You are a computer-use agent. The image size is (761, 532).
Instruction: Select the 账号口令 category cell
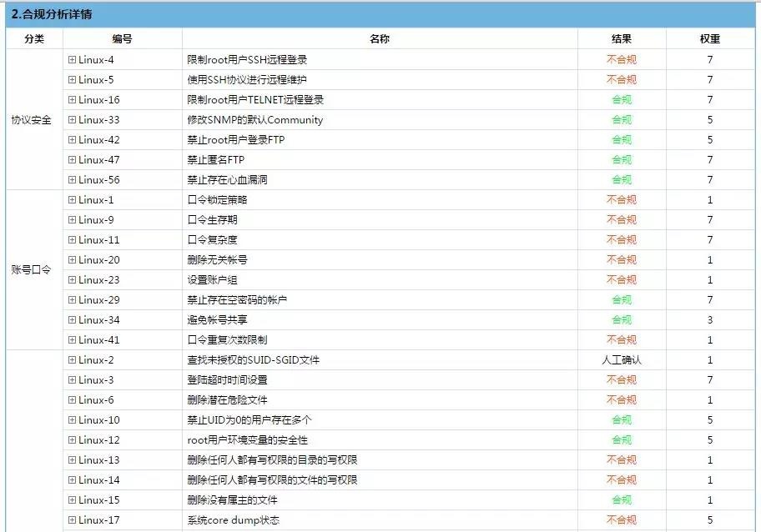tap(31, 270)
